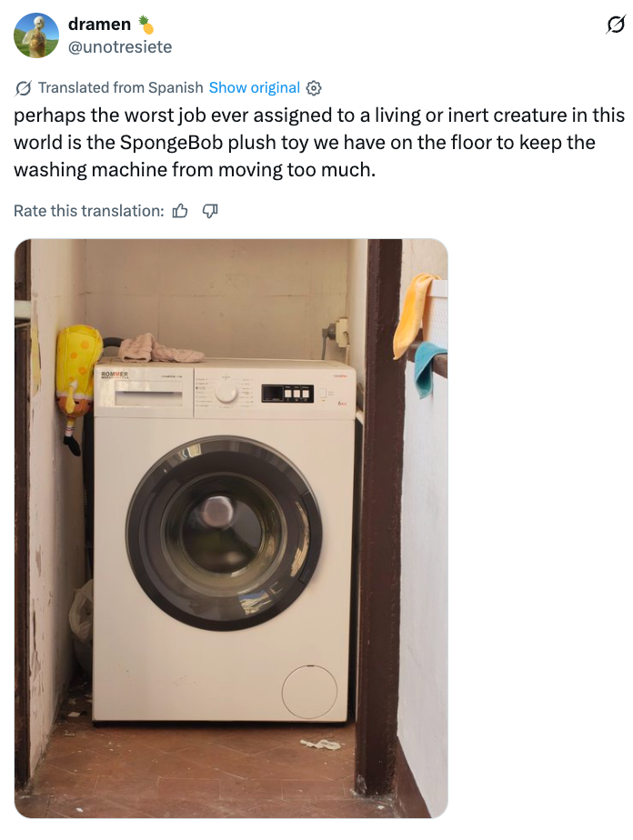Rate translation with thumbs up

tap(180, 211)
